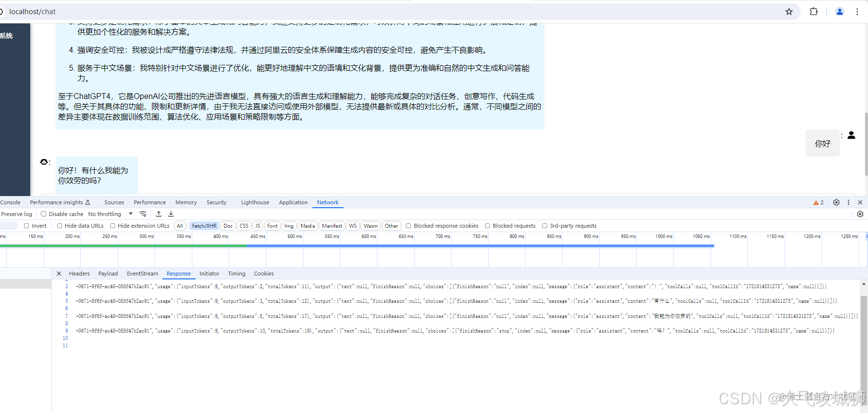The height and width of the screenshot is (413, 868).
Task: Open DevTools customize menu (three dots)
Action: 849,202
